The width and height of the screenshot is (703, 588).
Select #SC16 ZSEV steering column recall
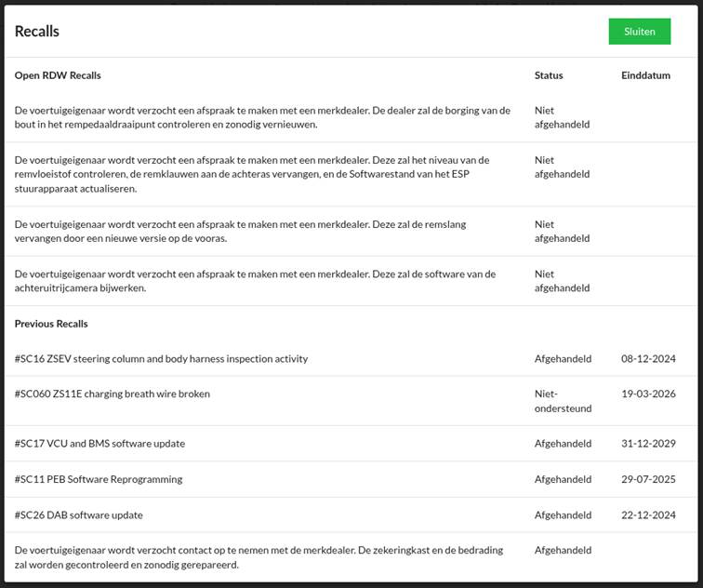351,359
